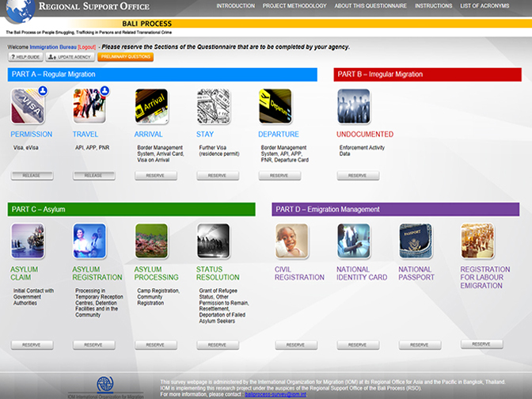Screen dimensions: 532x399
Task: Reserve the Undocumented section
Action: pyautogui.click(x=358, y=176)
